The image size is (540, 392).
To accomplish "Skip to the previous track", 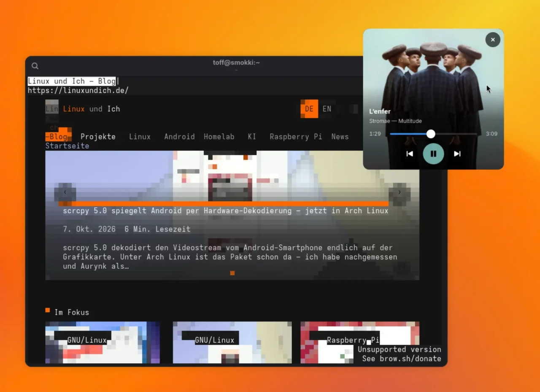I will coord(410,154).
